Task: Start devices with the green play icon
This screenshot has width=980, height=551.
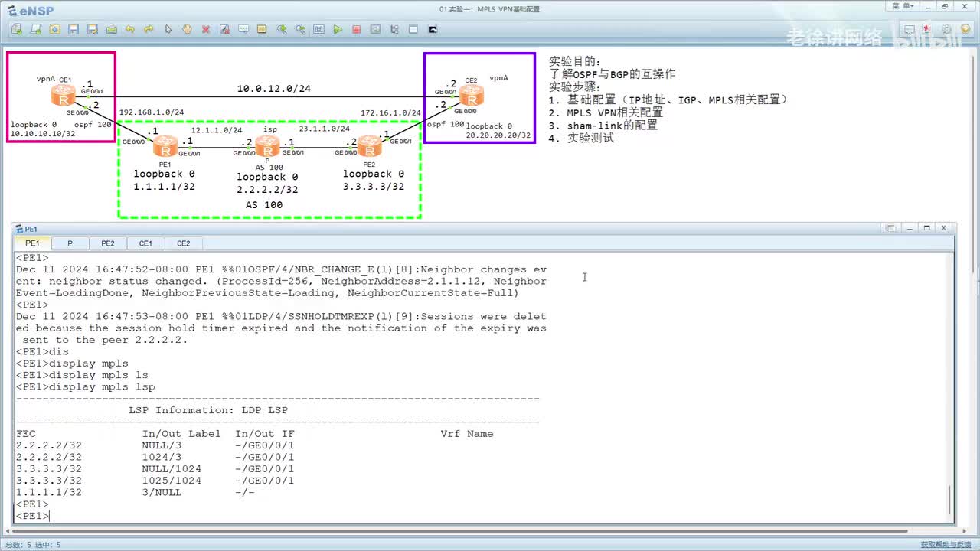Action: pyautogui.click(x=338, y=30)
